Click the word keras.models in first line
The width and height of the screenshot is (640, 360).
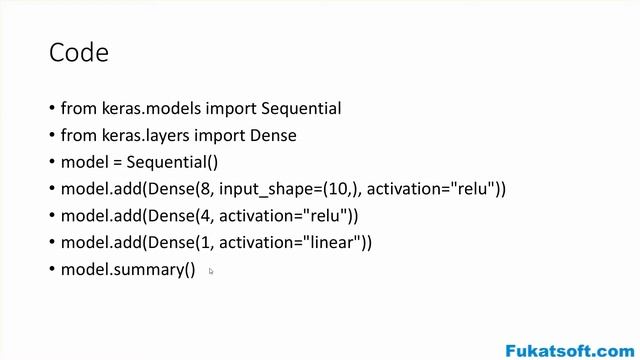pyautogui.click(x=151, y=109)
